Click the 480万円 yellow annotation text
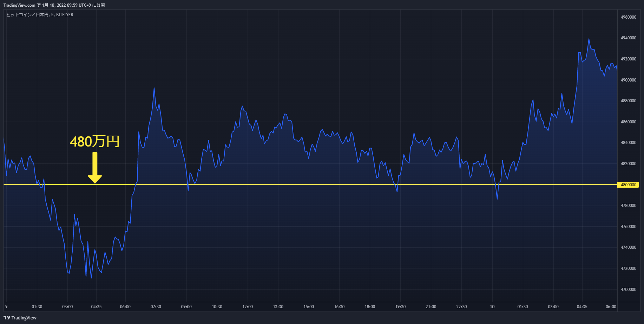The image size is (644, 324). [x=95, y=142]
